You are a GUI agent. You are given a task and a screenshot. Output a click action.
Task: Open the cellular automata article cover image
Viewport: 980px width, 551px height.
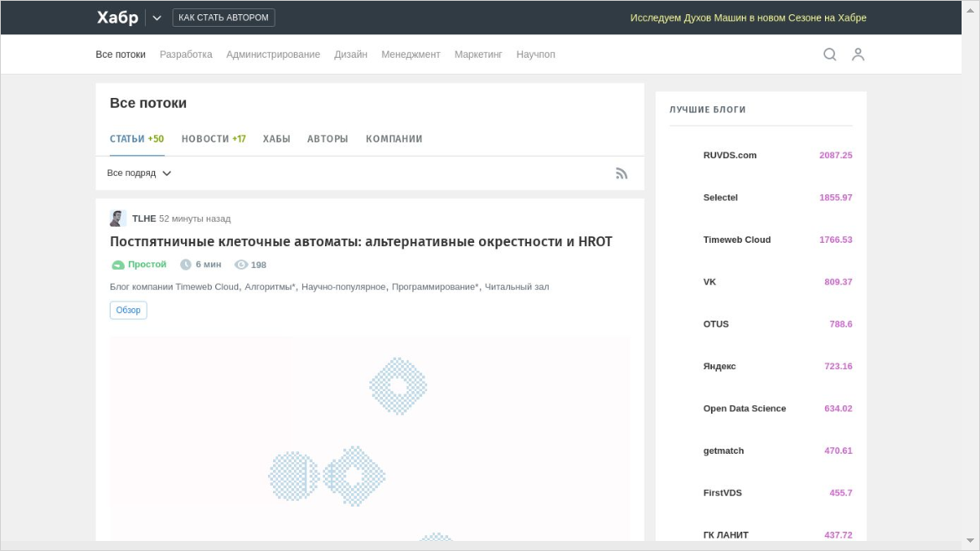(x=369, y=439)
